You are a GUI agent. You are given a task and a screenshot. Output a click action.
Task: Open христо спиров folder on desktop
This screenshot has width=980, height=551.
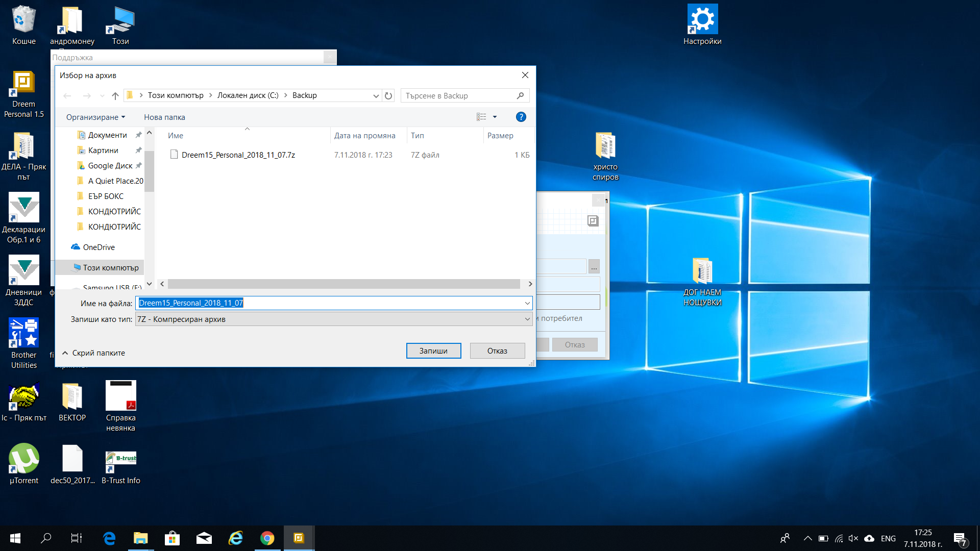point(605,157)
